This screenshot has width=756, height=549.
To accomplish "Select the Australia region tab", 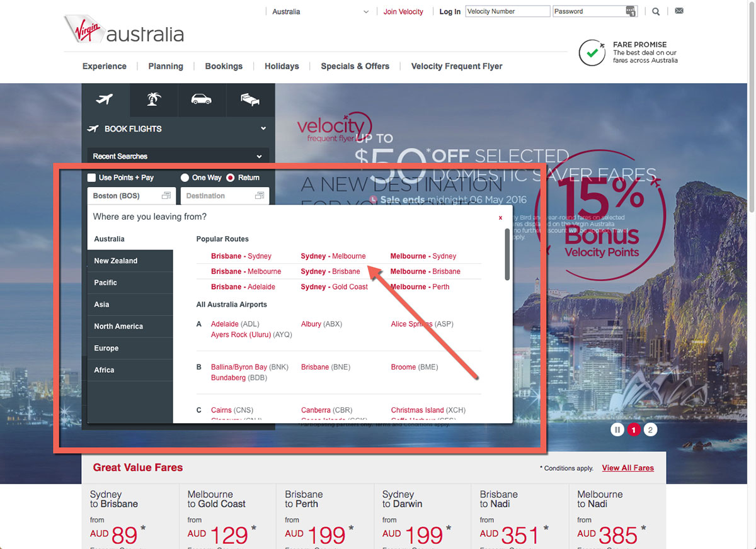I will [x=130, y=239].
